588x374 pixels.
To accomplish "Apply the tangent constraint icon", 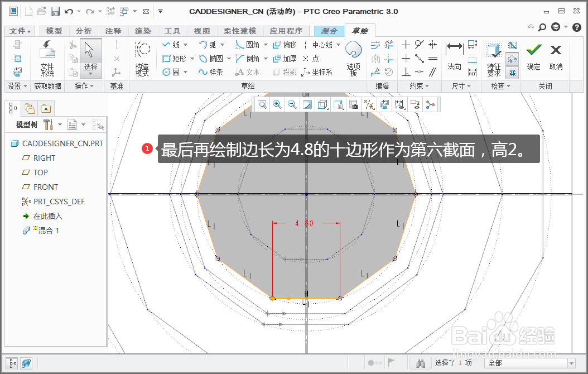I will click(420, 45).
